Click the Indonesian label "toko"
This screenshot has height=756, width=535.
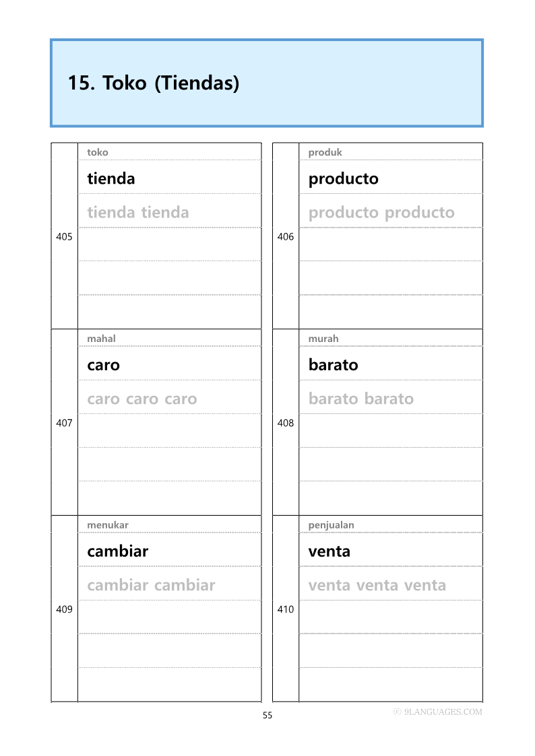[98, 152]
